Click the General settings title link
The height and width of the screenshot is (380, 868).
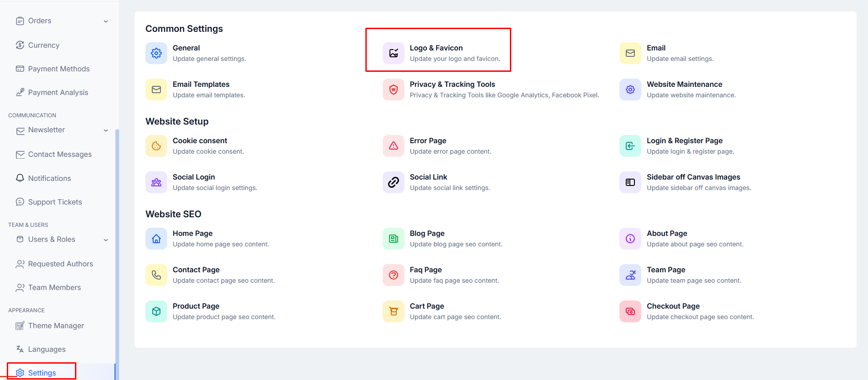coord(186,48)
